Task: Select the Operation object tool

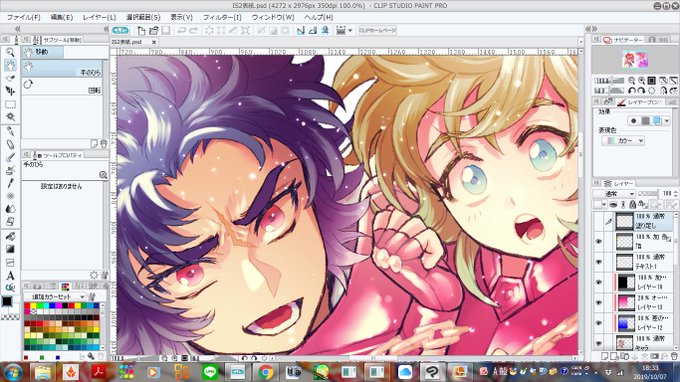Action: [x=10, y=78]
